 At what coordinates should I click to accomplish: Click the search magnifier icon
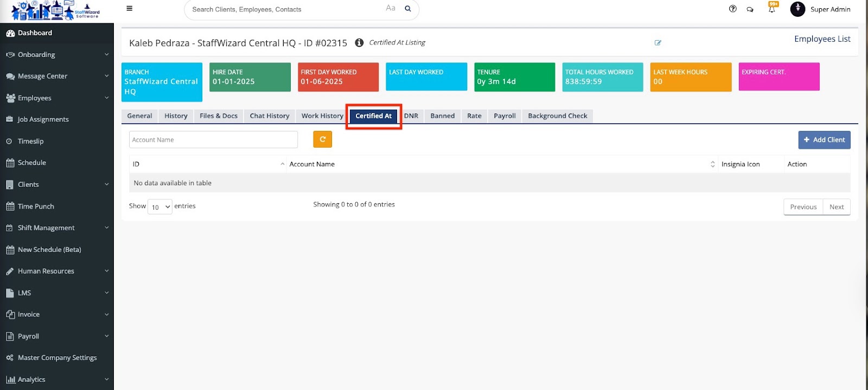[x=408, y=9]
